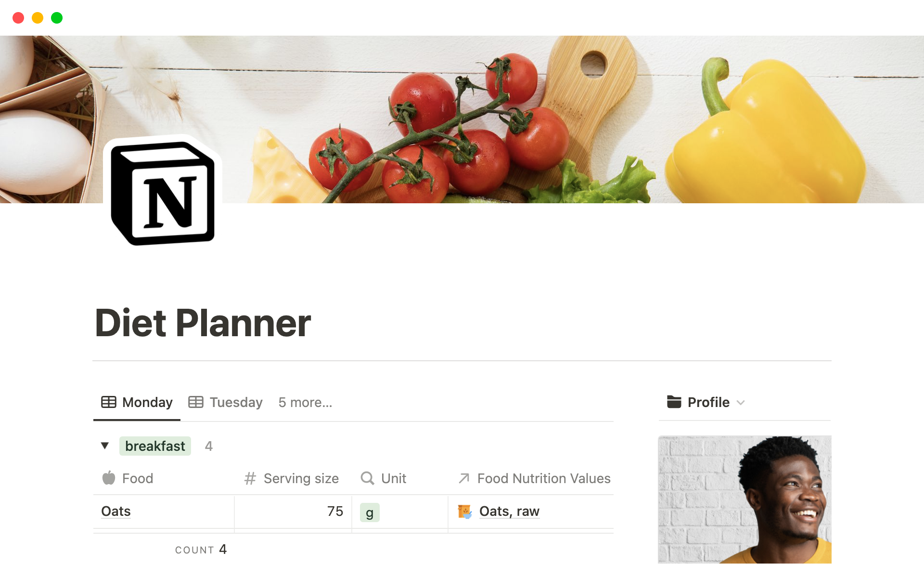
Task: Click the arrow icon beside Food Nutrition Values
Action: 464,478
